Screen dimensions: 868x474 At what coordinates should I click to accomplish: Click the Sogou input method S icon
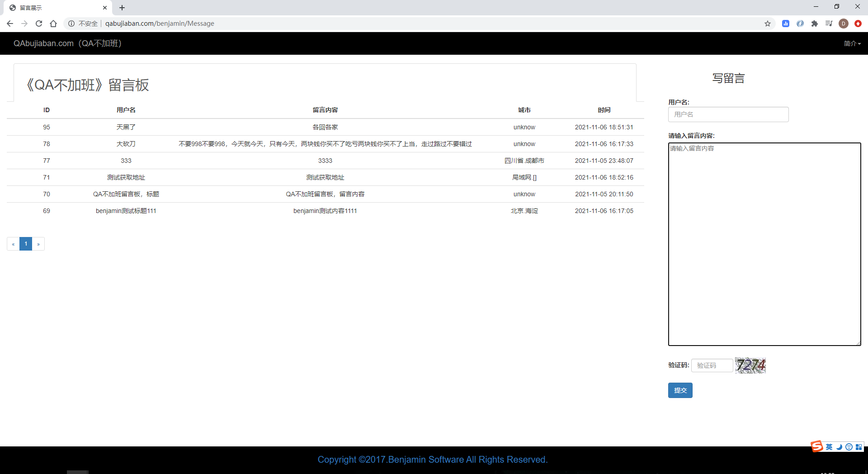click(x=817, y=446)
